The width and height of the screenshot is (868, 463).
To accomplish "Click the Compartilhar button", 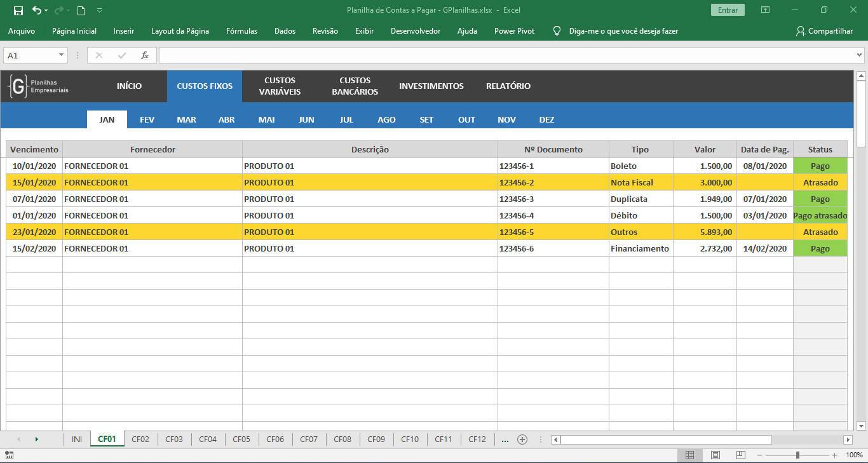I will (824, 30).
